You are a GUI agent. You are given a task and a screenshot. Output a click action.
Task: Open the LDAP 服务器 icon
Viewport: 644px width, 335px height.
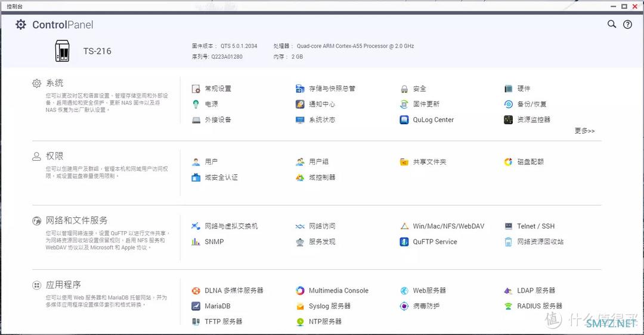point(508,291)
